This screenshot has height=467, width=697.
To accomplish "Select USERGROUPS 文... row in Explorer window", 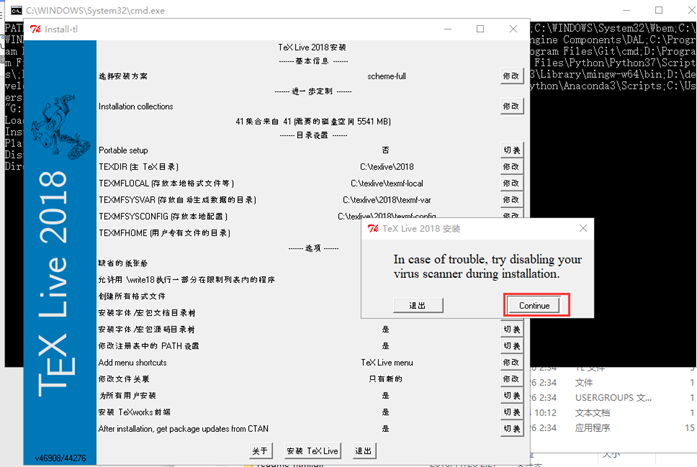I will click(613, 398).
